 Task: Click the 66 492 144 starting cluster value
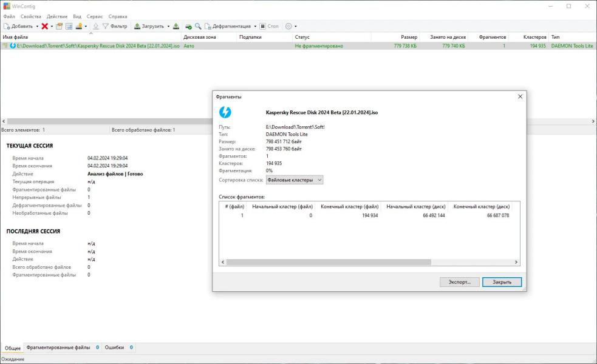pos(434,215)
